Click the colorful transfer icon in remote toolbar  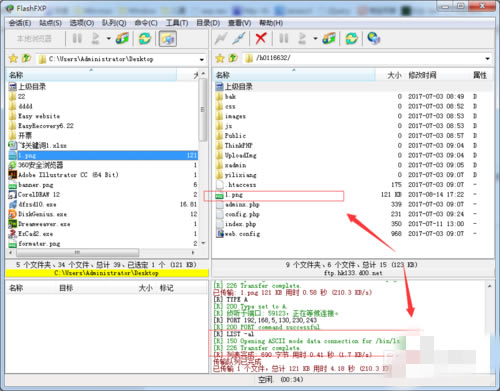(329, 38)
